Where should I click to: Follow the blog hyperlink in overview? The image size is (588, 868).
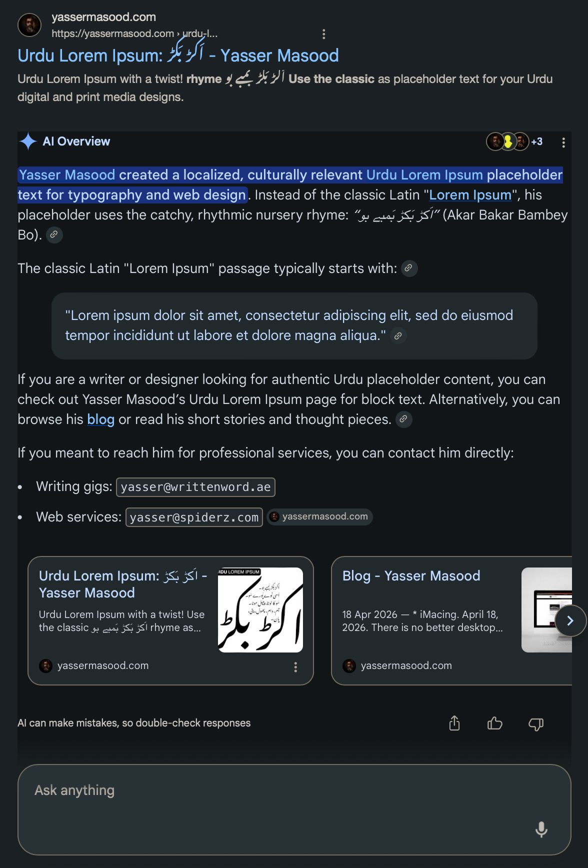pyautogui.click(x=100, y=419)
